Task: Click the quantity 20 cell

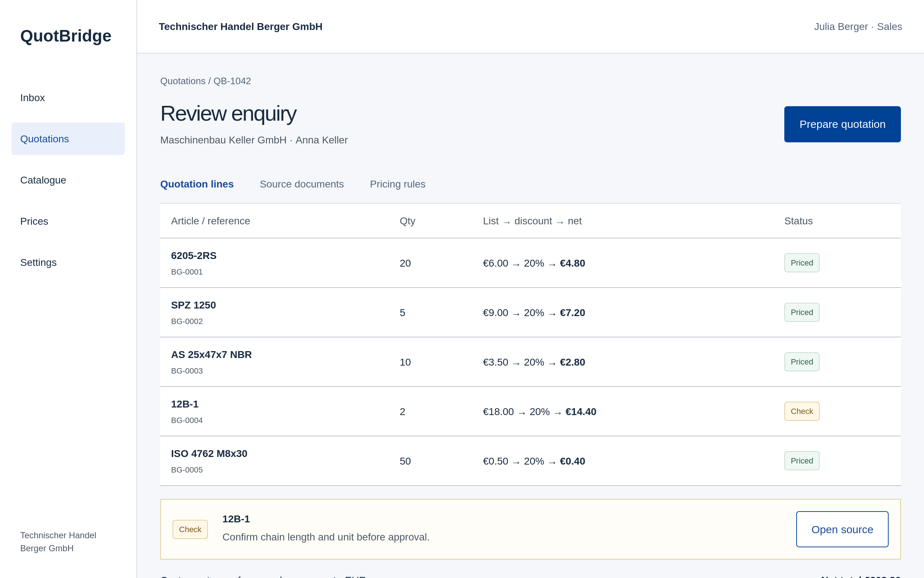Action: [405, 263]
